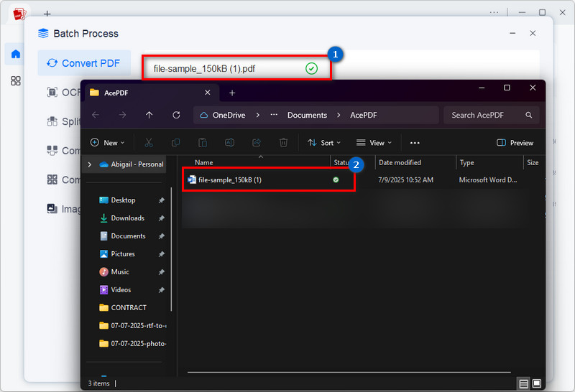This screenshot has height=392, width=575.
Task: Open Downloads in quick access
Action: (x=128, y=218)
